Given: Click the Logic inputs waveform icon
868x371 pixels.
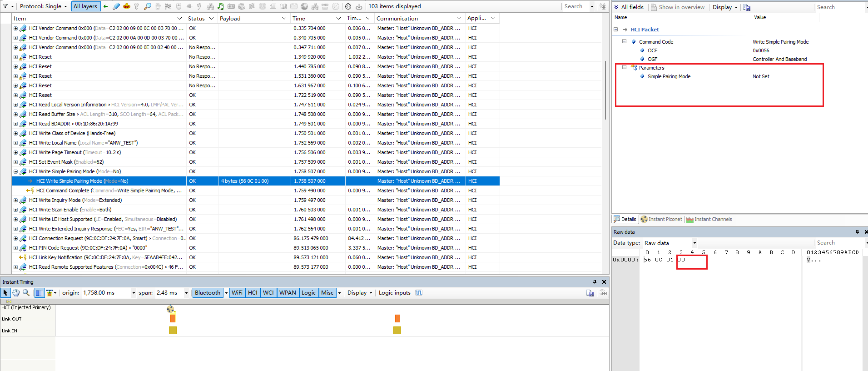Looking at the screenshot, I should [419, 293].
